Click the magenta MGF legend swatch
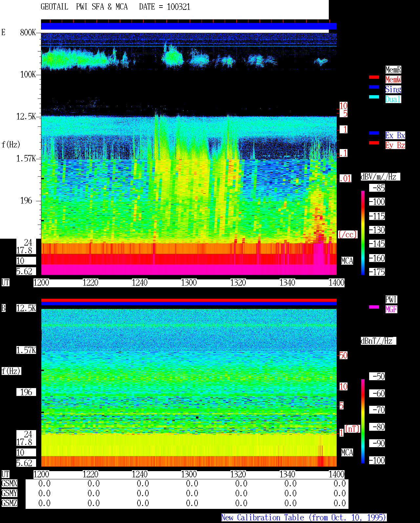The height and width of the screenshot is (523, 420). [374, 307]
